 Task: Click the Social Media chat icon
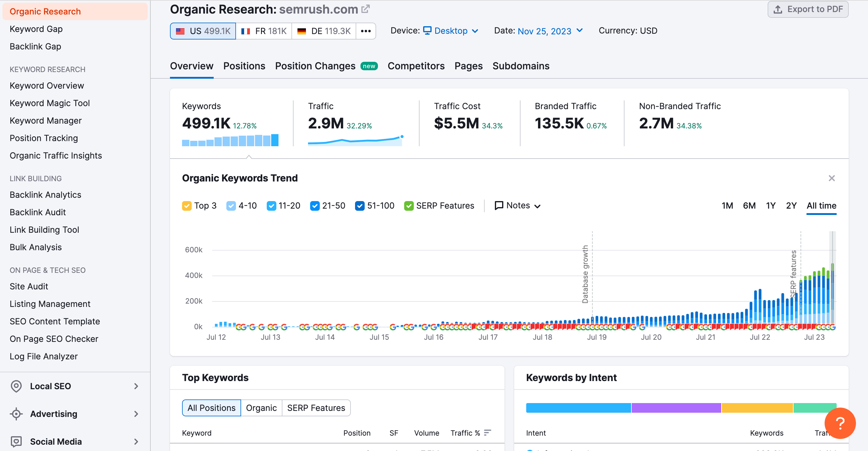point(16,441)
